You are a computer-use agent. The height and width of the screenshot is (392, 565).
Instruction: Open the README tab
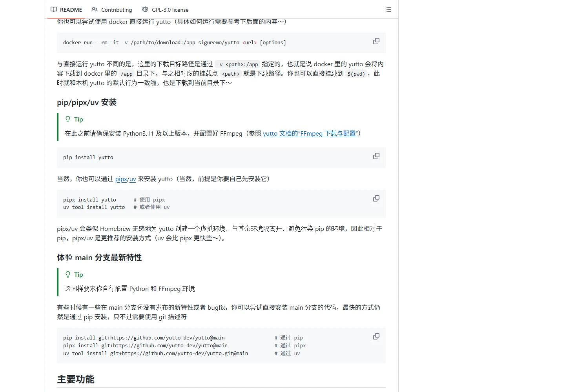[x=66, y=10]
